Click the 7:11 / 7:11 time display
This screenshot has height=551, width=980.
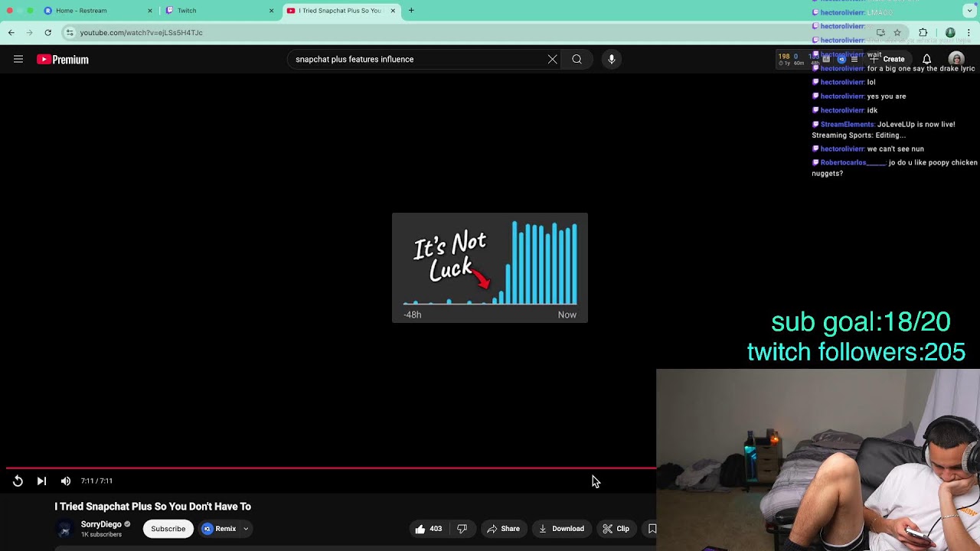click(96, 481)
